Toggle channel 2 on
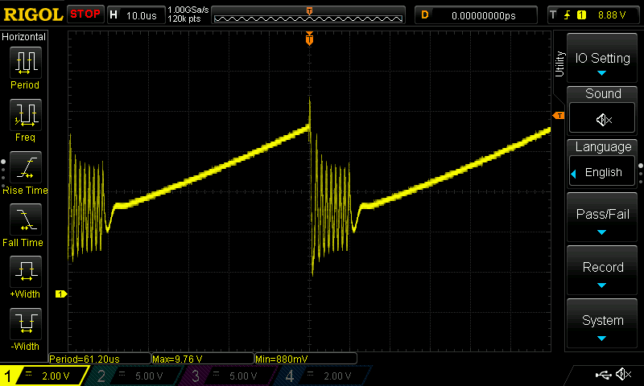Screen dimensions: 644x386 pyautogui.click(x=133, y=376)
